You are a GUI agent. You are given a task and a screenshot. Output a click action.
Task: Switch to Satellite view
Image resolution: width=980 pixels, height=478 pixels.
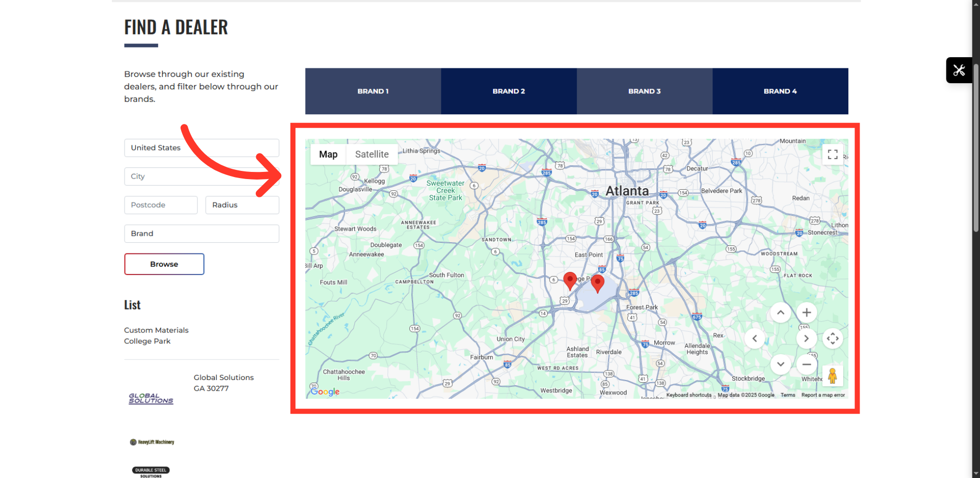[372, 154]
